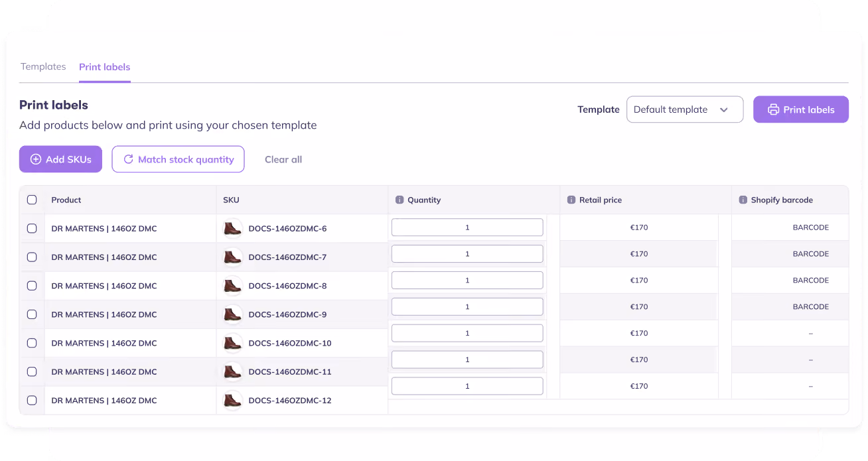Check the row for DOCS-146OZDMC-6
Viewport: 868px width, 461px height.
(x=32, y=228)
